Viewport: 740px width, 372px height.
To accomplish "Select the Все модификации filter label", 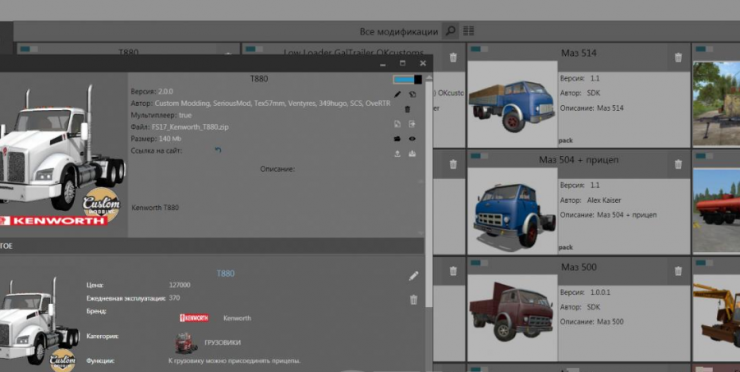I will 399,32.
